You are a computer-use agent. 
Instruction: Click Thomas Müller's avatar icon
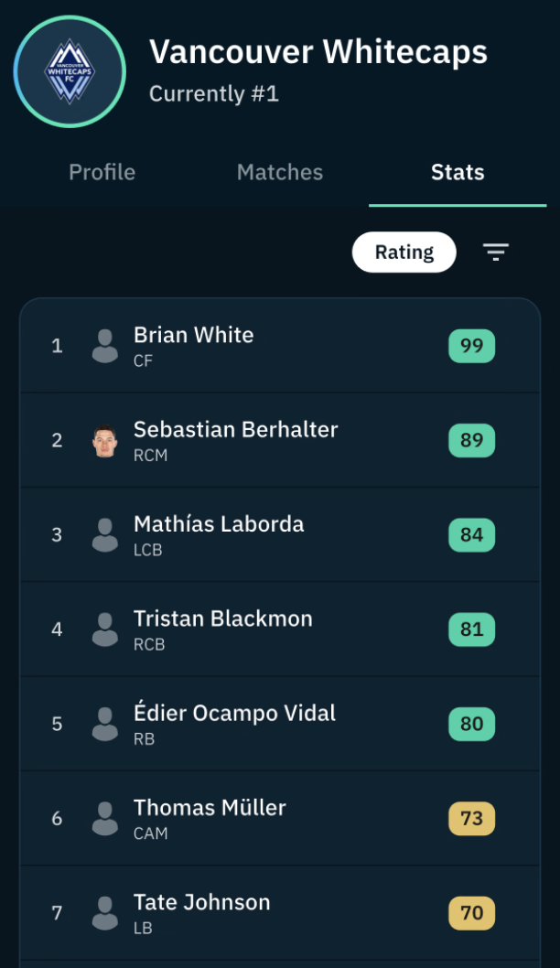click(x=105, y=818)
